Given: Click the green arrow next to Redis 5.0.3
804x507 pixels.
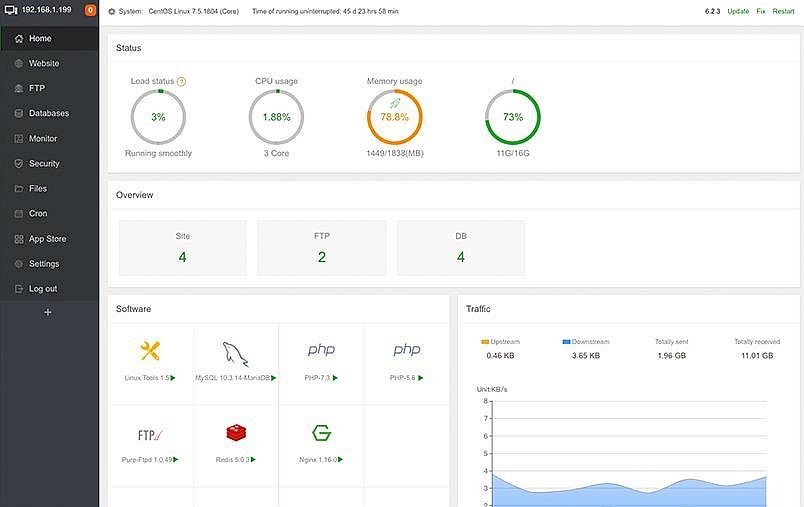Looking at the screenshot, I should coord(253,460).
